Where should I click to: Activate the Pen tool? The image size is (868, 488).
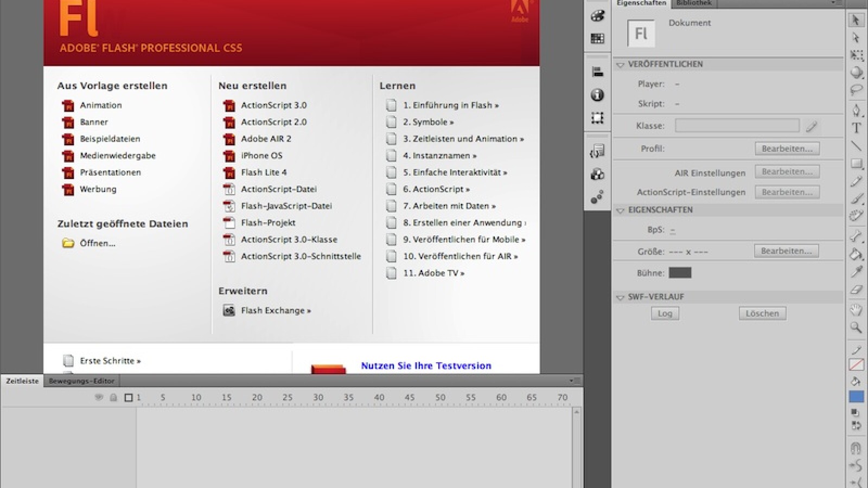click(x=856, y=110)
